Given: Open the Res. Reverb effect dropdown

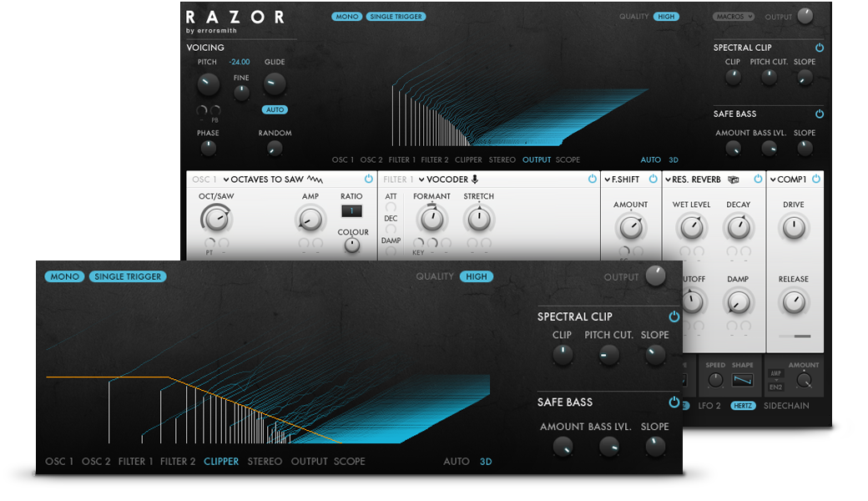Looking at the screenshot, I should tap(693, 180).
